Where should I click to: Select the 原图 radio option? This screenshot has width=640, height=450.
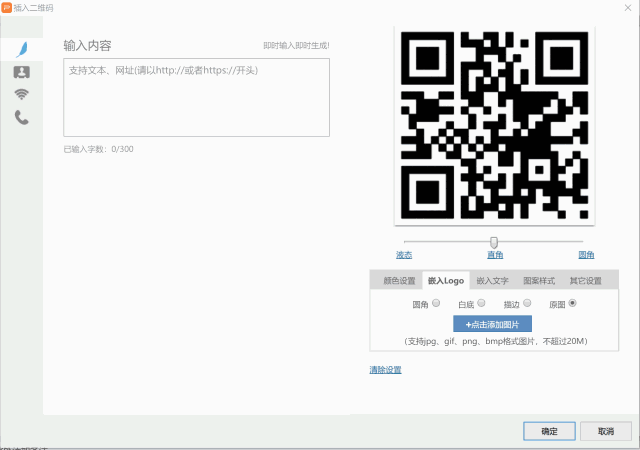(x=572, y=303)
